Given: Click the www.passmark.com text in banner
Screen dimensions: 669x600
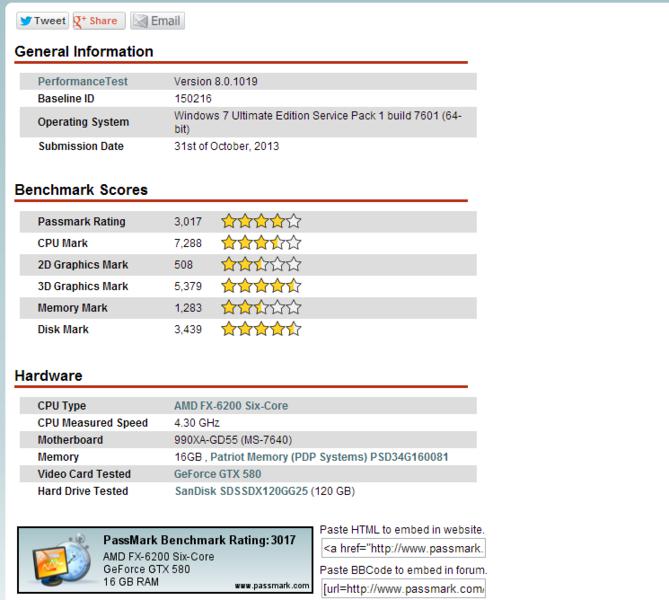Looking at the screenshot, I should click(x=272, y=585).
